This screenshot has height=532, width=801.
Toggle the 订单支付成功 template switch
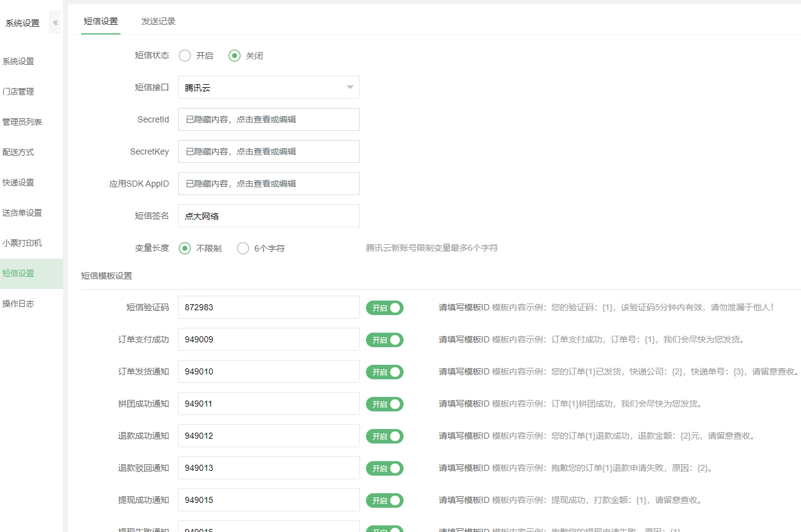tap(384, 340)
